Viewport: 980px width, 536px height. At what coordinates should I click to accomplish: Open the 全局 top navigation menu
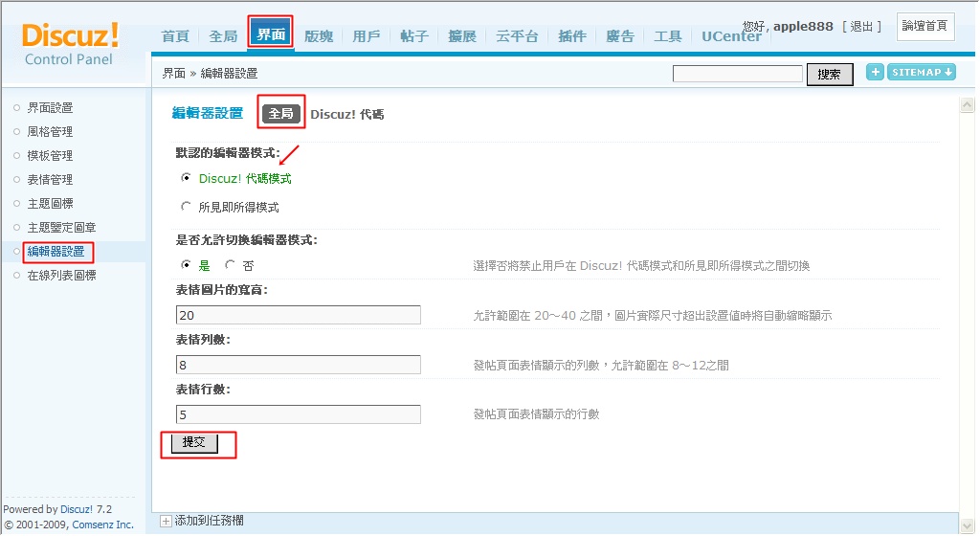tap(223, 36)
